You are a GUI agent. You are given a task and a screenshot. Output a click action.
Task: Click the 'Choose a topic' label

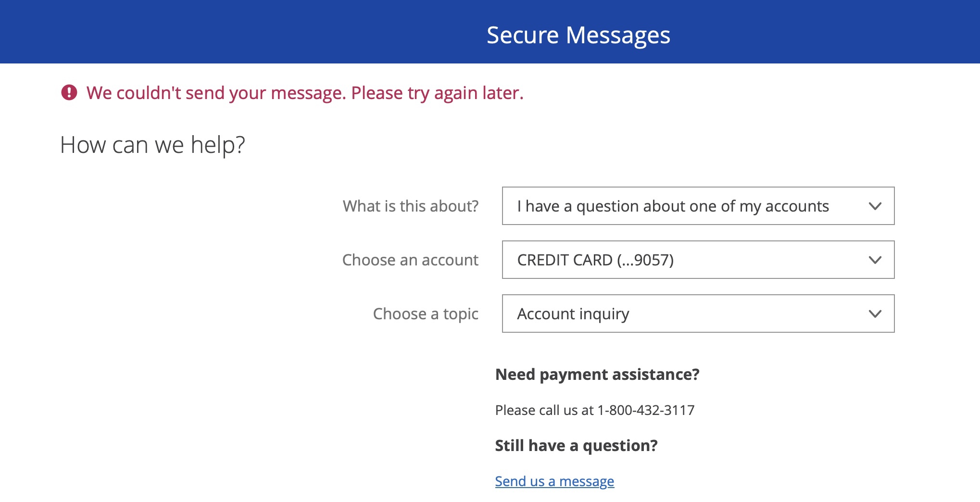(426, 314)
